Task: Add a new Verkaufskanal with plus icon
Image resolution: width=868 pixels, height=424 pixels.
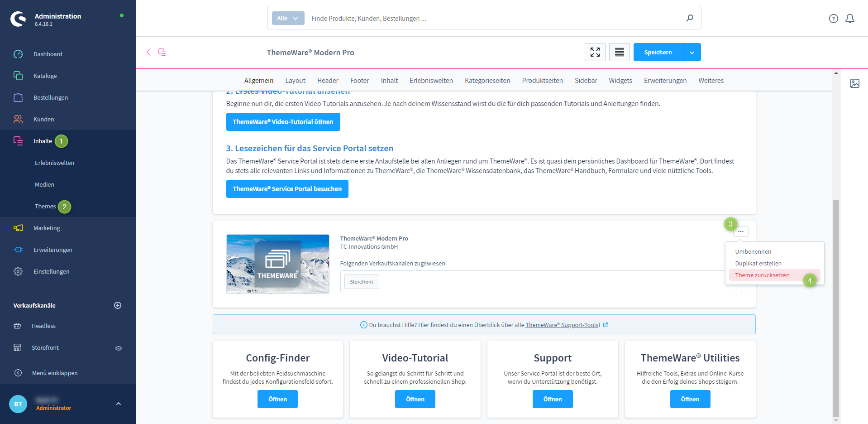Action: coord(118,305)
